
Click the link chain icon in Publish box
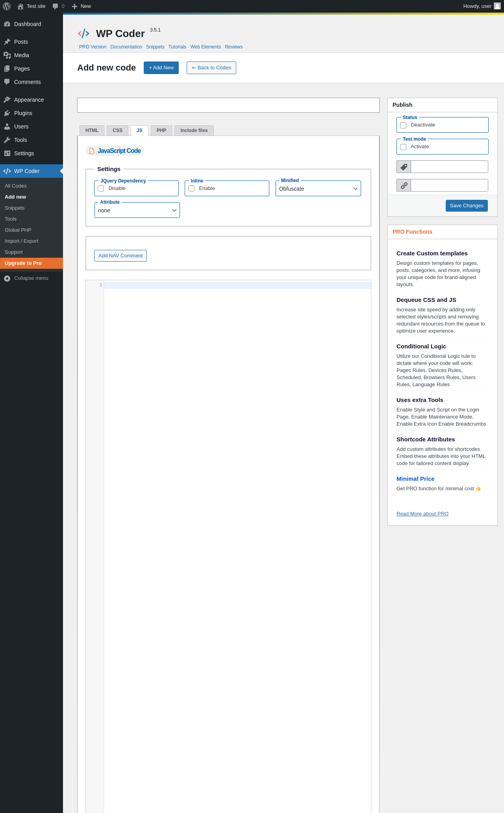click(404, 185)
